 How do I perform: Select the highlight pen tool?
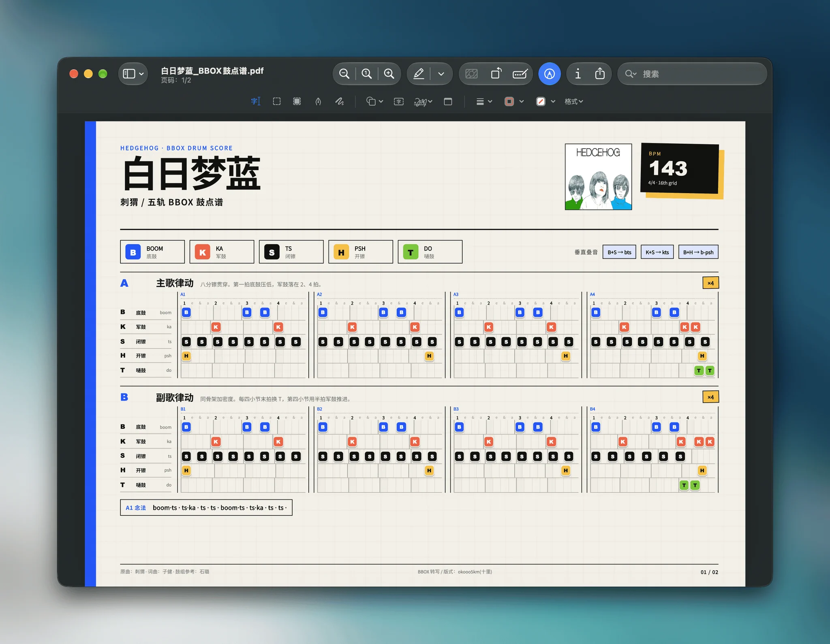[x=419, y=74]
